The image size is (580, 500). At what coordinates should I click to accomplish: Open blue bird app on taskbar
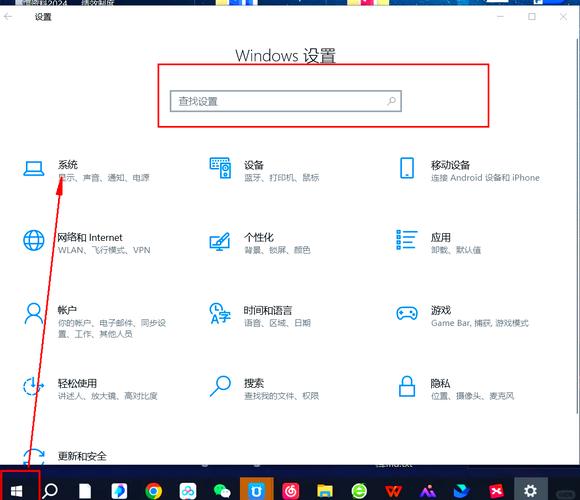pos(462,491)
